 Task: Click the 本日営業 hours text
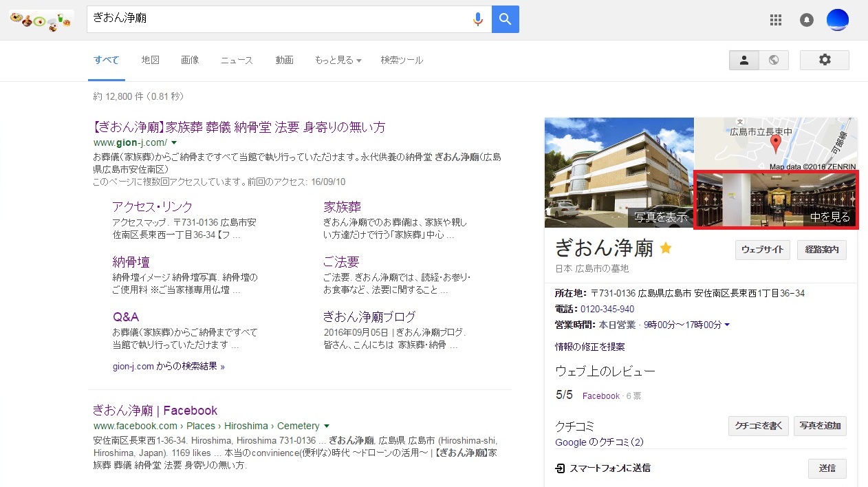coord(618,325)
